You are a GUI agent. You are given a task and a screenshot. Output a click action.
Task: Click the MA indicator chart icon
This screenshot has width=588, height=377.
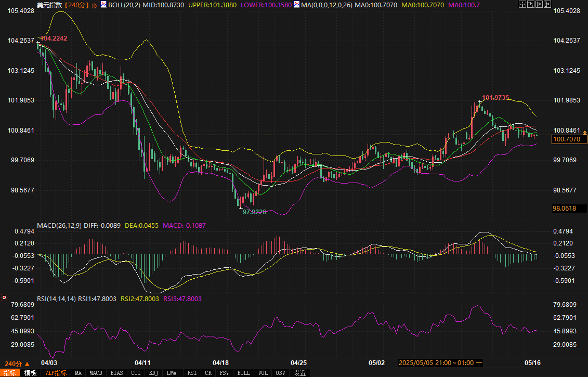tap(297, 5)
